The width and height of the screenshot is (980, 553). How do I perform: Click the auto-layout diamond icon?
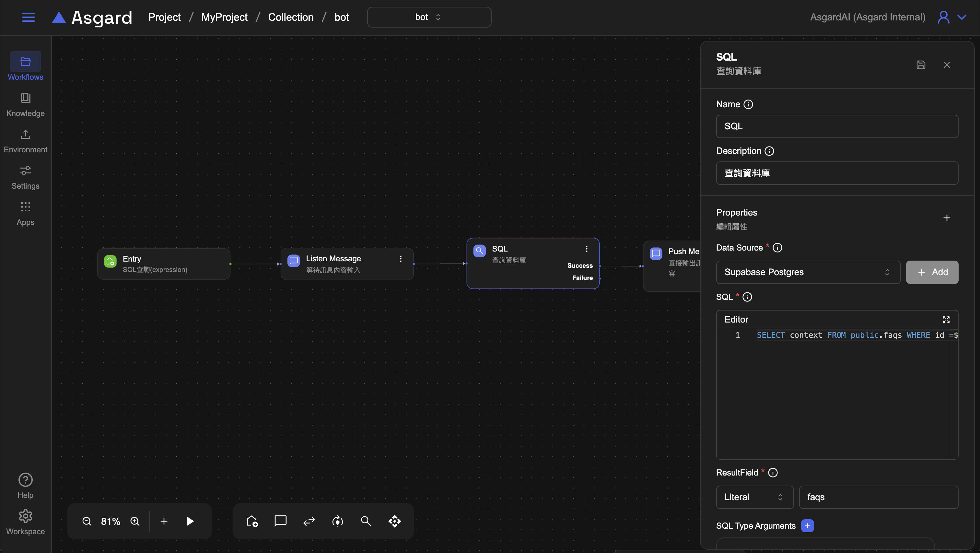point(394,521)
